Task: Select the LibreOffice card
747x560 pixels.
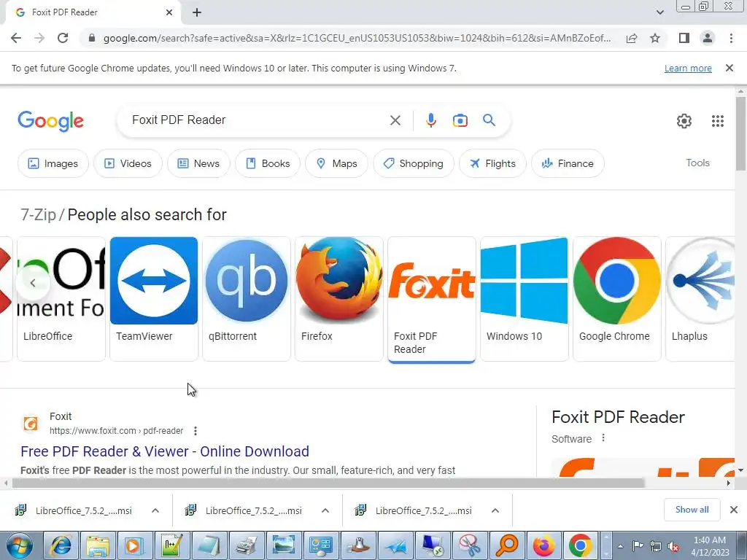Action: coord(61,298)
